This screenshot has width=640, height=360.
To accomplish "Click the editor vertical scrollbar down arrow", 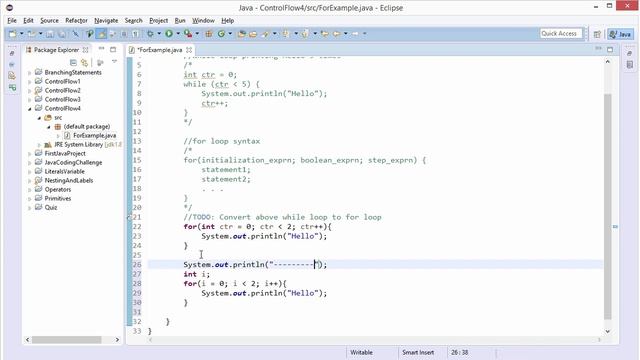I will point(607,331).
